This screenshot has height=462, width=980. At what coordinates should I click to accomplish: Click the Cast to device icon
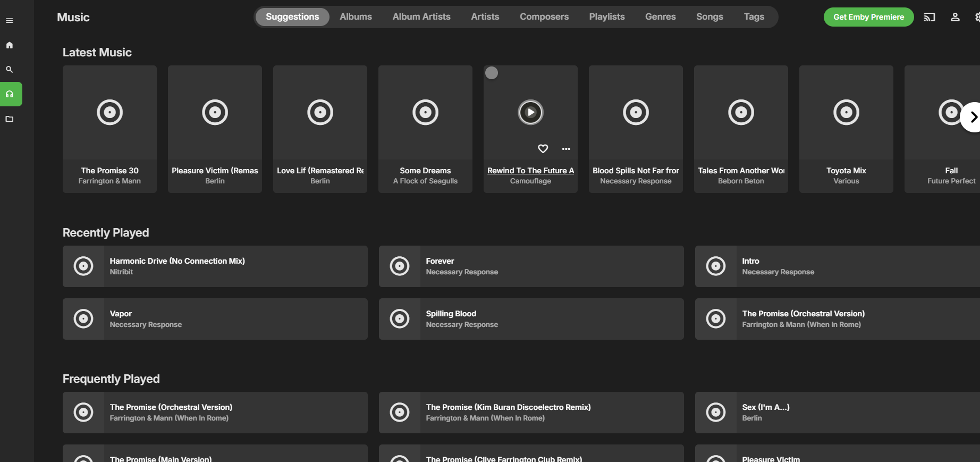click(x=929, y=17)
